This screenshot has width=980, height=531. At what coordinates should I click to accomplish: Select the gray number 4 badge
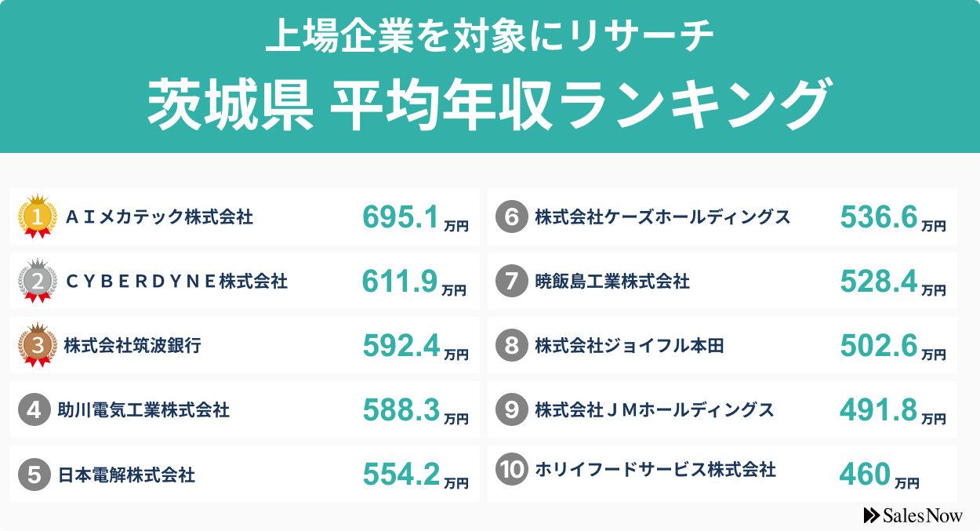(x=34, y=409)
